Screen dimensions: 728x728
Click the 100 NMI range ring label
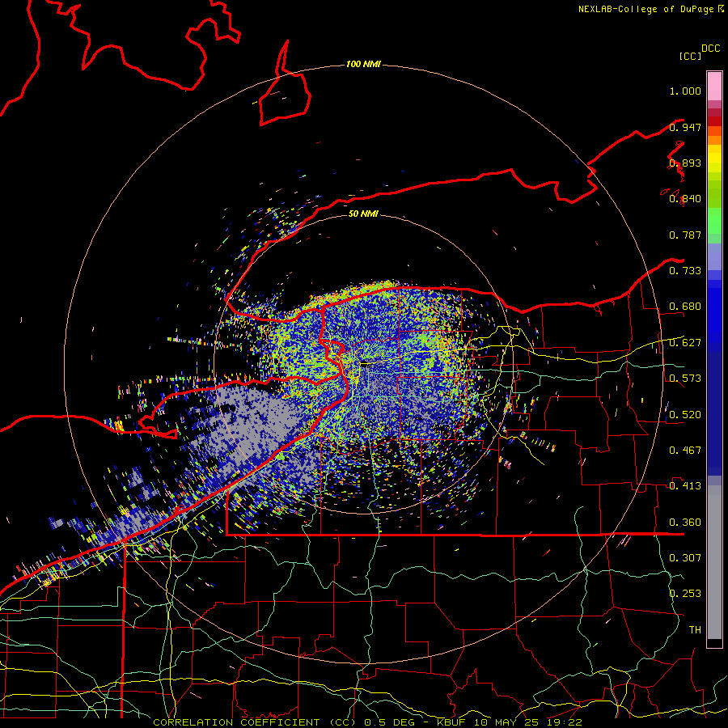tap(363, 64)
